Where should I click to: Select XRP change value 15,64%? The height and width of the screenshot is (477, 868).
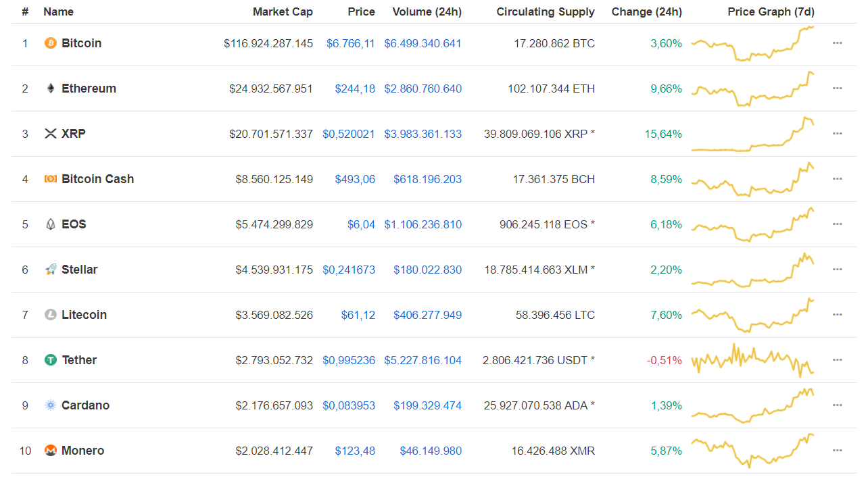coord(663,134)
